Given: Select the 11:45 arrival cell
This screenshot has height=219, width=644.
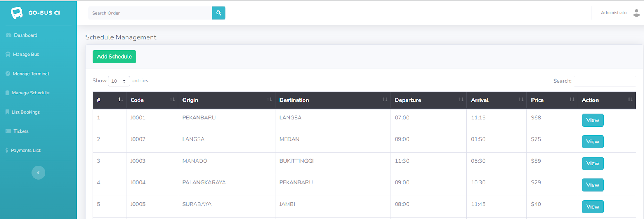Looking at the screenshot, I should click(497, 207).
